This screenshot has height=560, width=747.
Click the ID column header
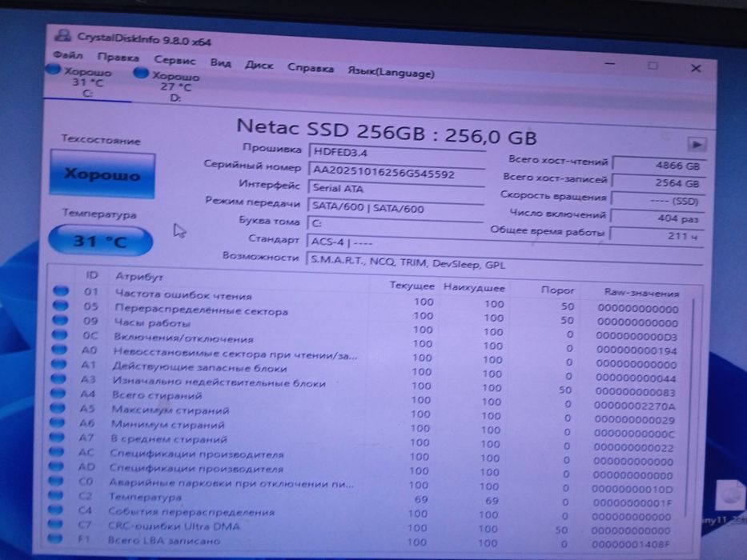pos(91,274)
